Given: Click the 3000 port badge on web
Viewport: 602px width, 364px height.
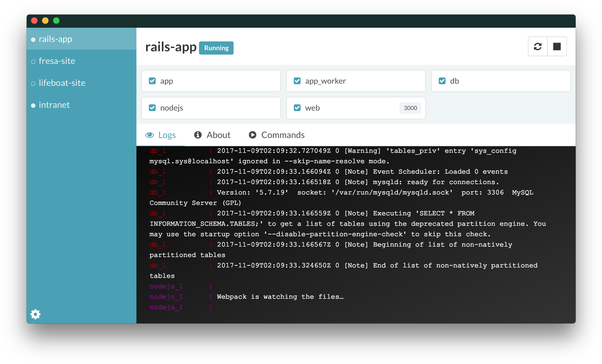Looking at the screenshot, I should point(410,108).
